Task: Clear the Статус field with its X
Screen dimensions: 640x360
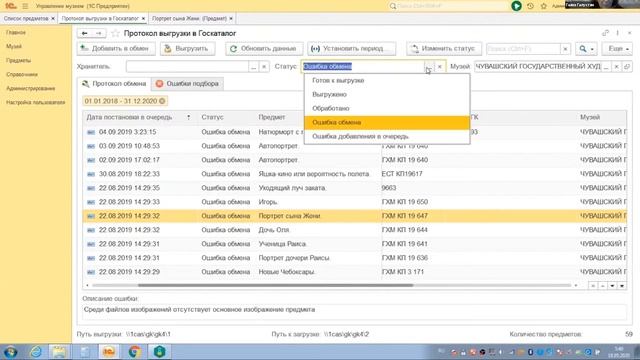Action: (x=440, y=67)
